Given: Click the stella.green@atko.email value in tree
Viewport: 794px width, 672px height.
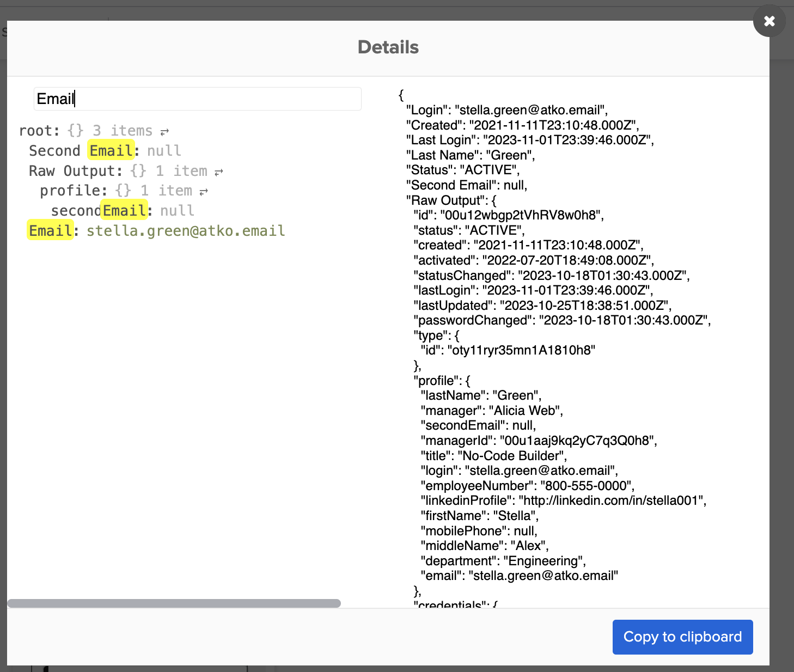Looking at the screenshot, I should pos(186,231).
